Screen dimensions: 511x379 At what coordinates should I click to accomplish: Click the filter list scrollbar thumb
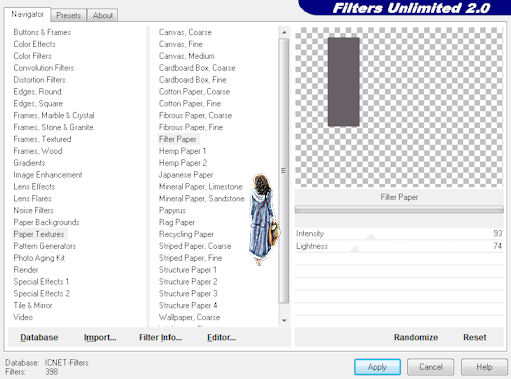(x=284, y=171)
